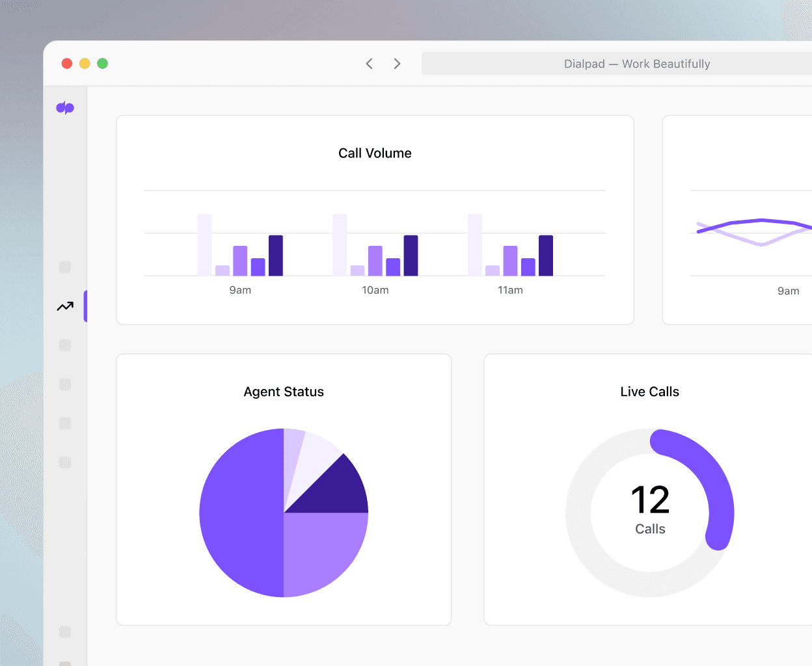Click the "12 Calls" count in the gauge
The width and height of the screenshot is (812, 666).
[x=650, y=510]
